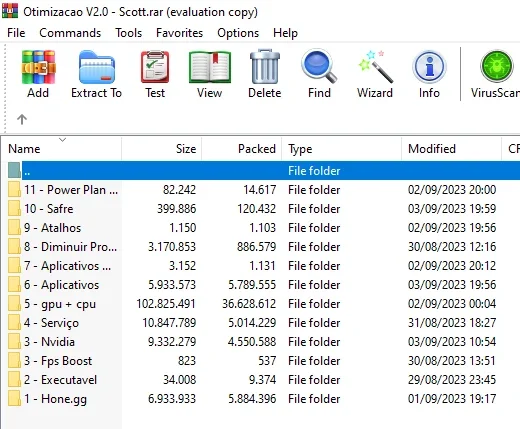520x429 pixels.
Task: Select the '9 - Atalhos' folder name
Action: (52, 228)
